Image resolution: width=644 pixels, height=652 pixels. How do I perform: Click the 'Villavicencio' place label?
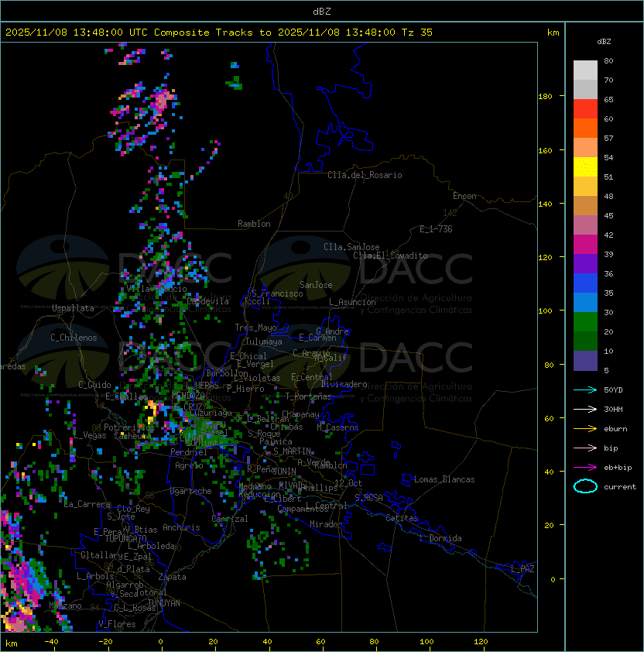[156, 289]
